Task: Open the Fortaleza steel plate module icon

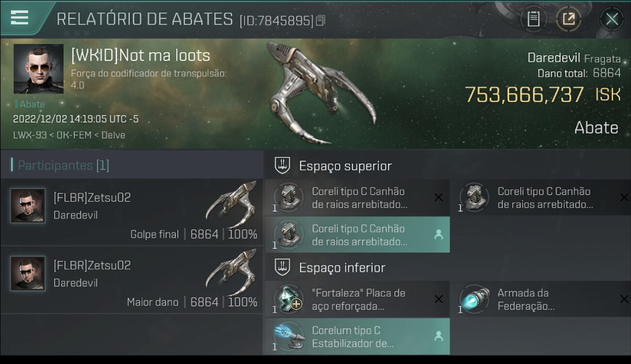Action: click(288, 299)
